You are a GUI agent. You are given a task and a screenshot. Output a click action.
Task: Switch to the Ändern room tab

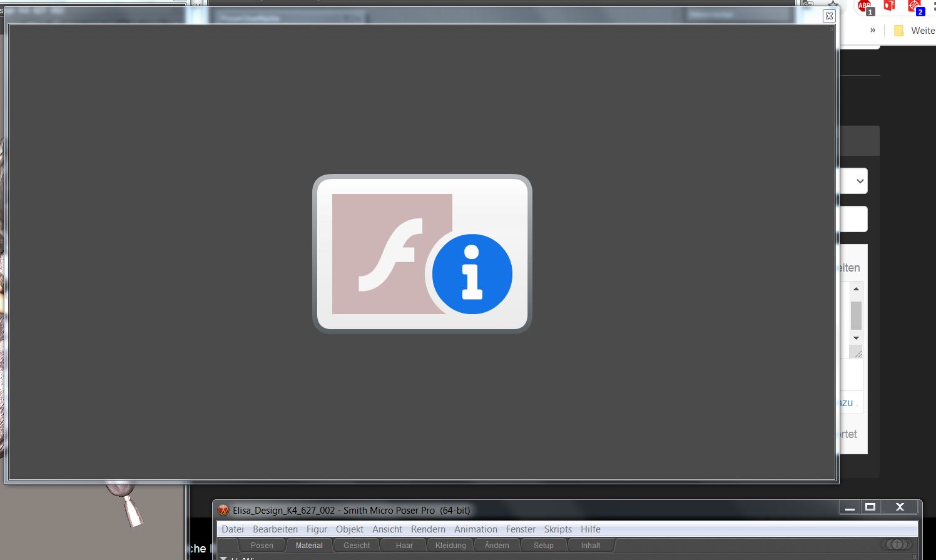497,546
